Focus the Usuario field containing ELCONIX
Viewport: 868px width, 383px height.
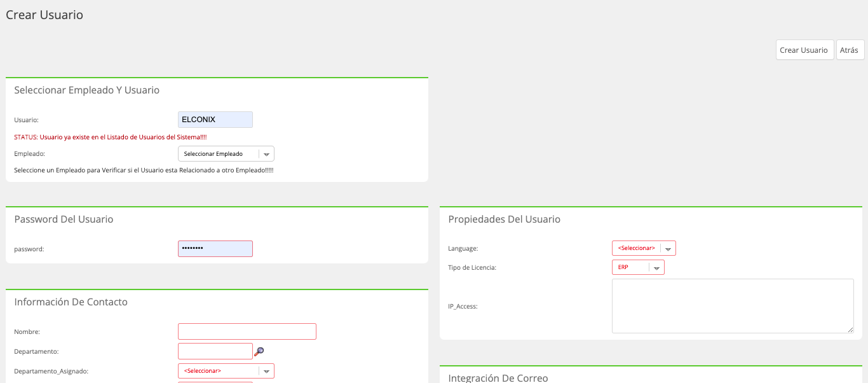point(215,120)
